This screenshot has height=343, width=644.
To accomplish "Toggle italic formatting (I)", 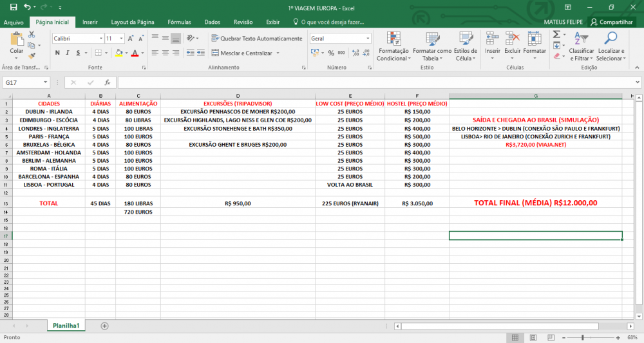I will point(67,53).
